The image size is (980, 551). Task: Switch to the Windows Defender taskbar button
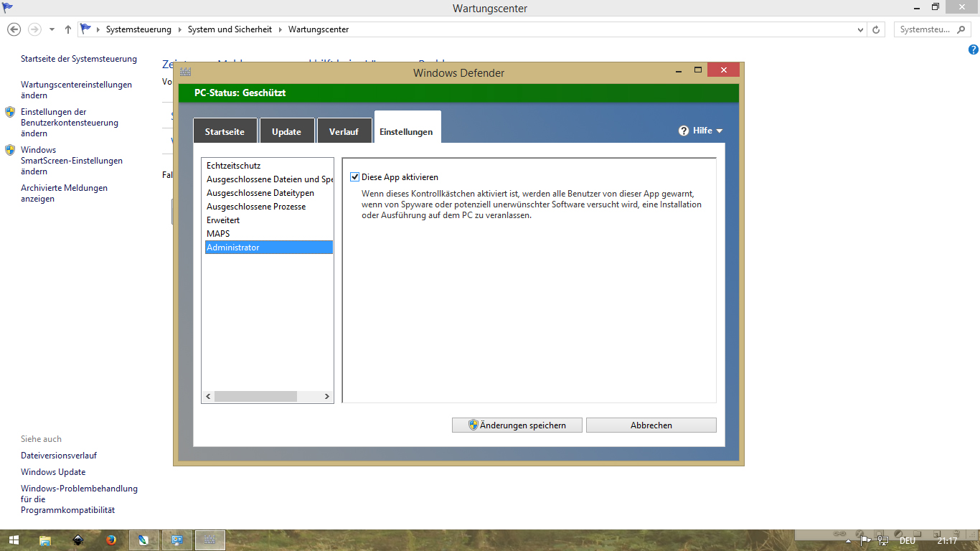pyautogui.click(x=210, y=540)
